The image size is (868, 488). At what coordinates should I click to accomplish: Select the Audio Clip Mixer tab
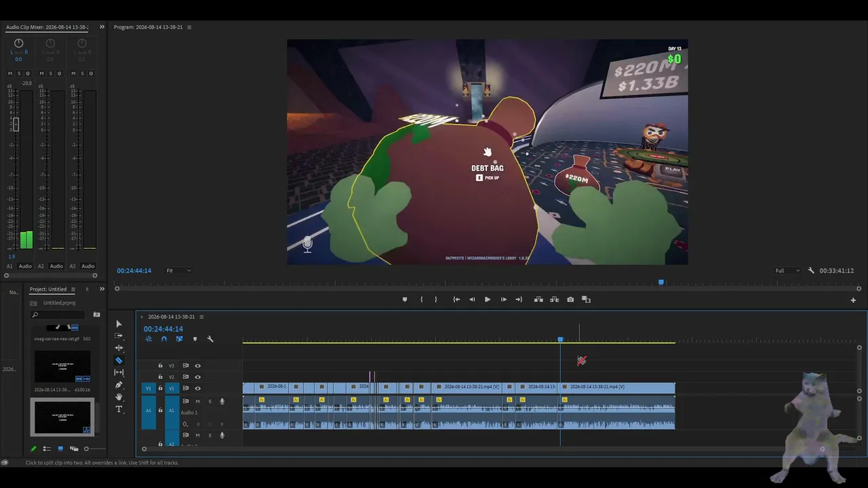click(x=47, y=27)
